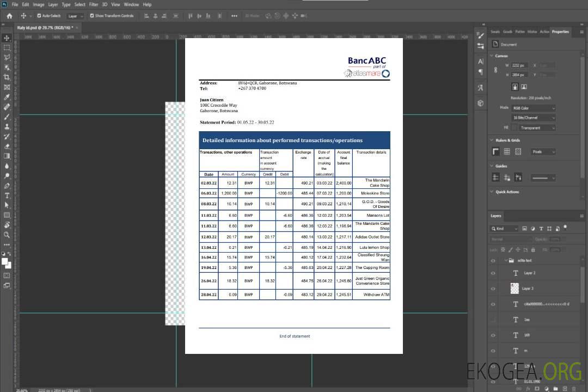Select the Crop tool

coord(7,77)
